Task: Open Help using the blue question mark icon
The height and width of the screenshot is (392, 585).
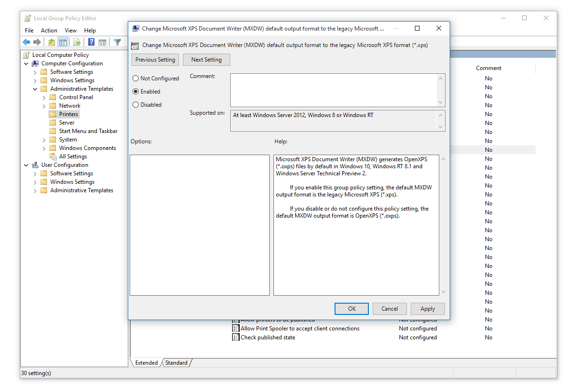Action: point(92,42)
